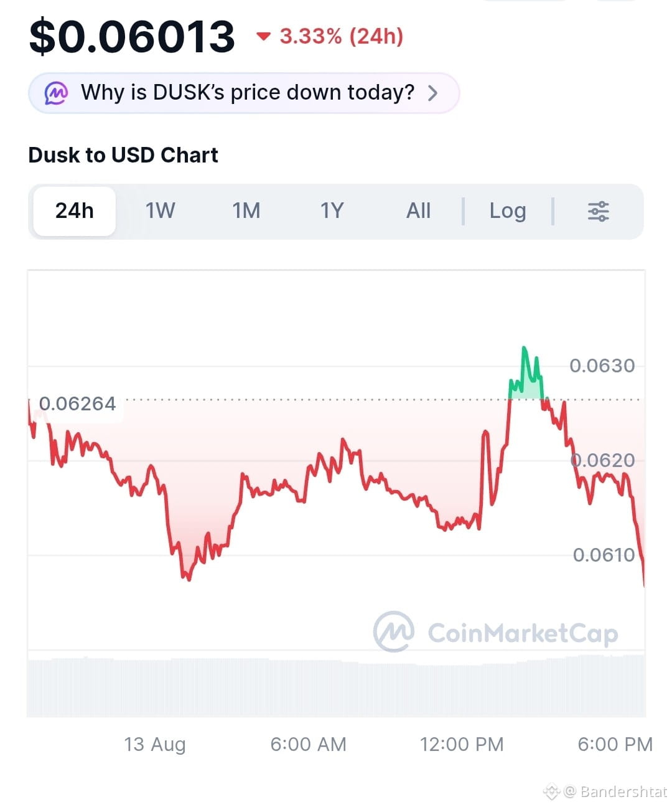Image resolution: width=672 pixels, height=807 pixels.
Task: Click the 0.06264 opening price label
Action: [77, 404]
